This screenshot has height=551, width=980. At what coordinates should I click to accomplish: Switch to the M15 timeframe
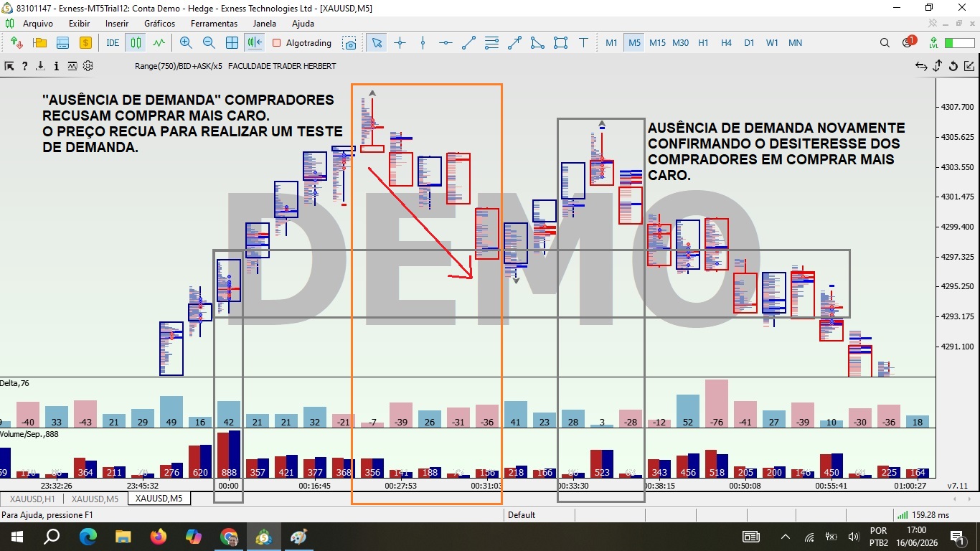[657, 43]
